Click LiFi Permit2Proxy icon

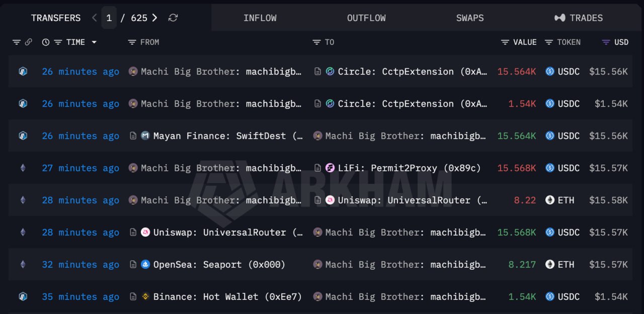tap(330, 168)
